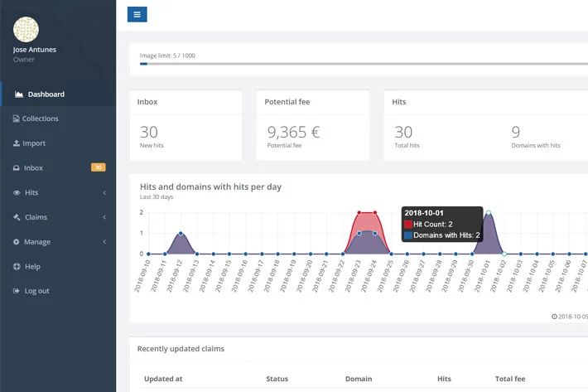Click the 9 Domains with hits value
The image size is (588, 392).
pyautogui.click(x=516, y=132)
